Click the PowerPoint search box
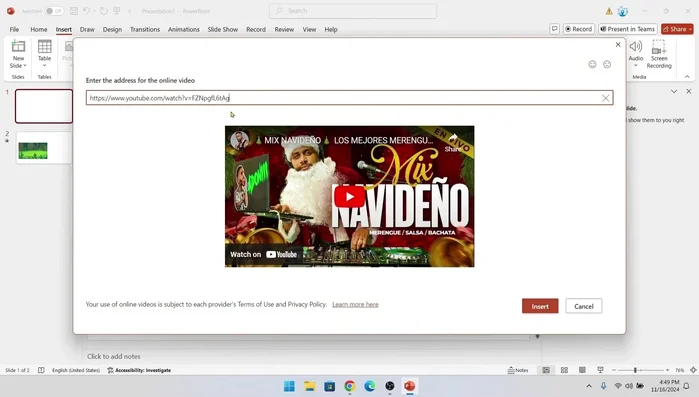The width and height of the screenshot is (699, 397). coord(353,11)
